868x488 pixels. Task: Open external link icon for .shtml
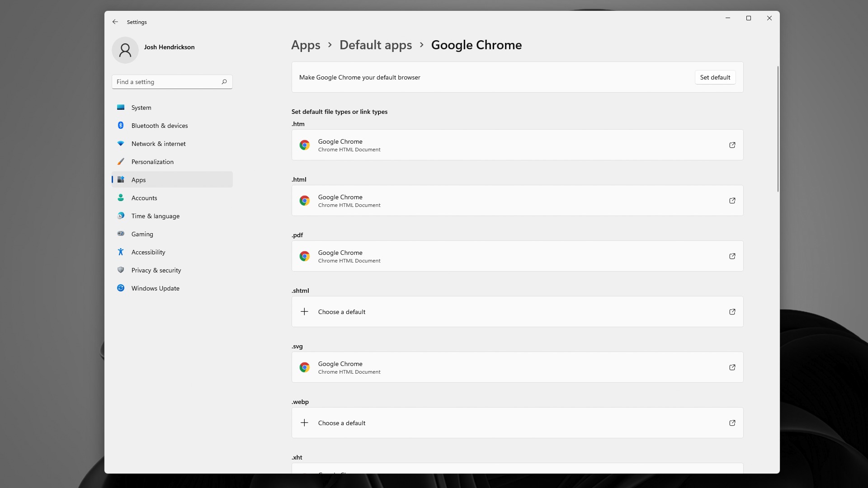click(732, 312)
